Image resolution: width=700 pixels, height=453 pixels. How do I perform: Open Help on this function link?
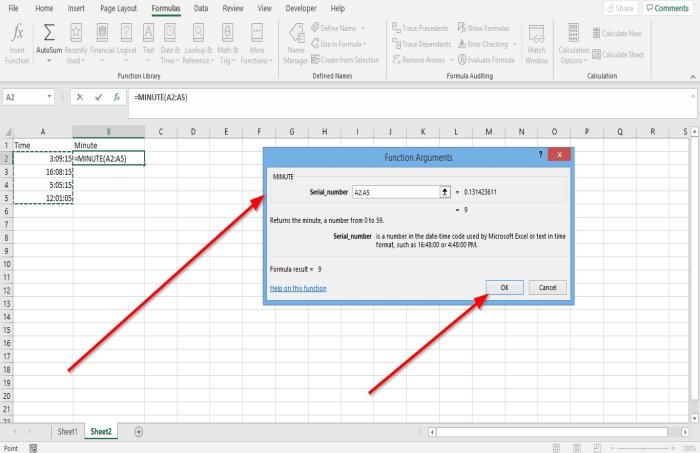click(298, 288)
